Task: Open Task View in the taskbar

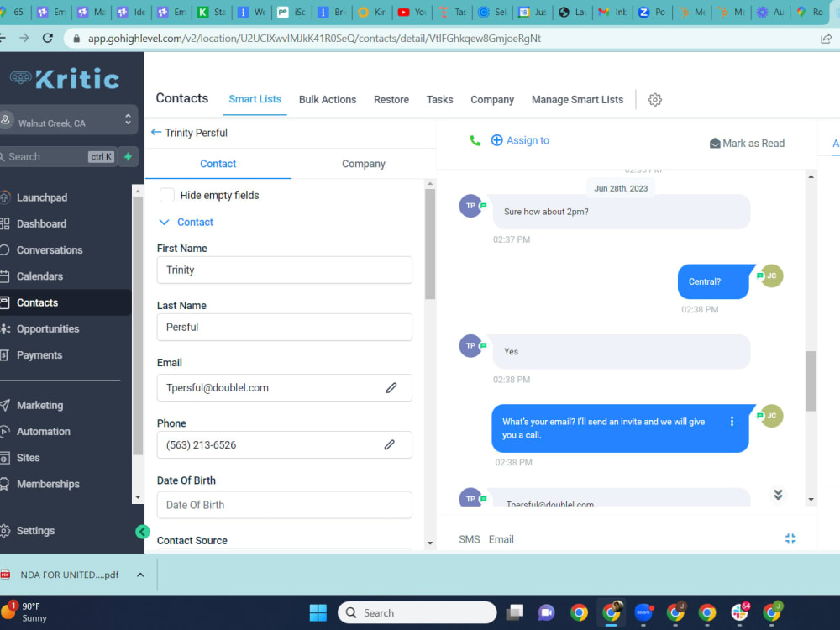Action: pos(515,612)
